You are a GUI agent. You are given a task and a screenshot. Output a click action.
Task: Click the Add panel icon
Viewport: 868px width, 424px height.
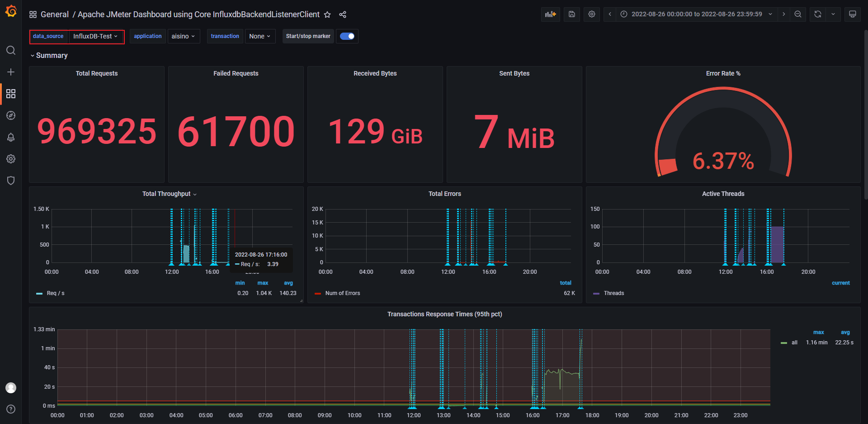[550, 14]
